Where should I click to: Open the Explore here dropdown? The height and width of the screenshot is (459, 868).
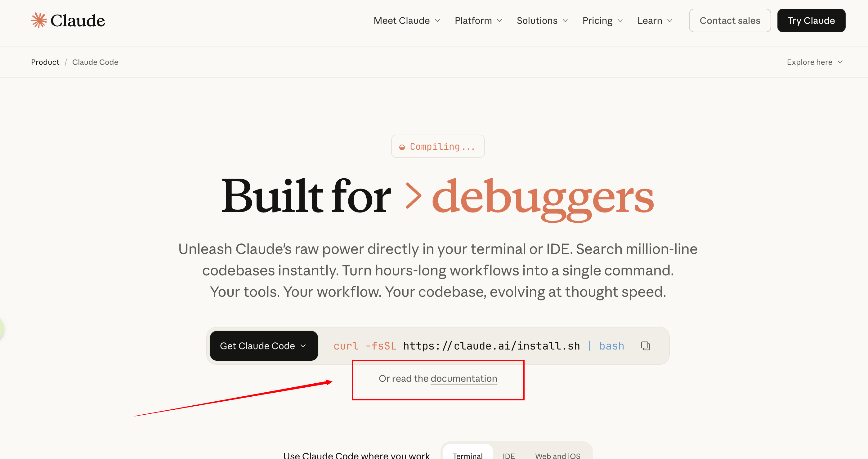[x=814, y=62]
